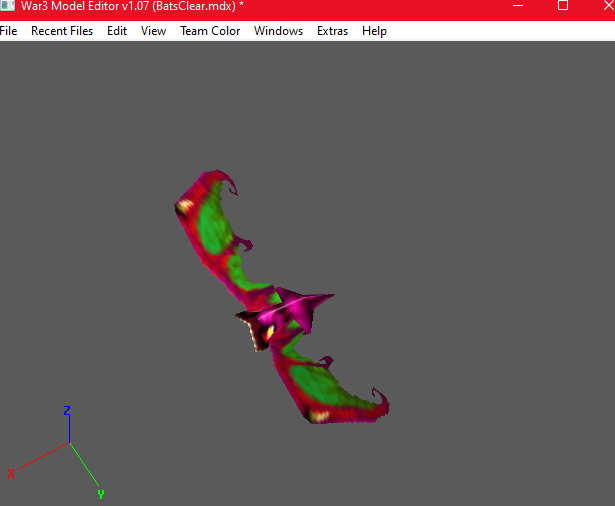Image resolution: width=615 pixels, height=506 pixels.
Task: Click the War3 Model Editor app icon
Action: 7,5
